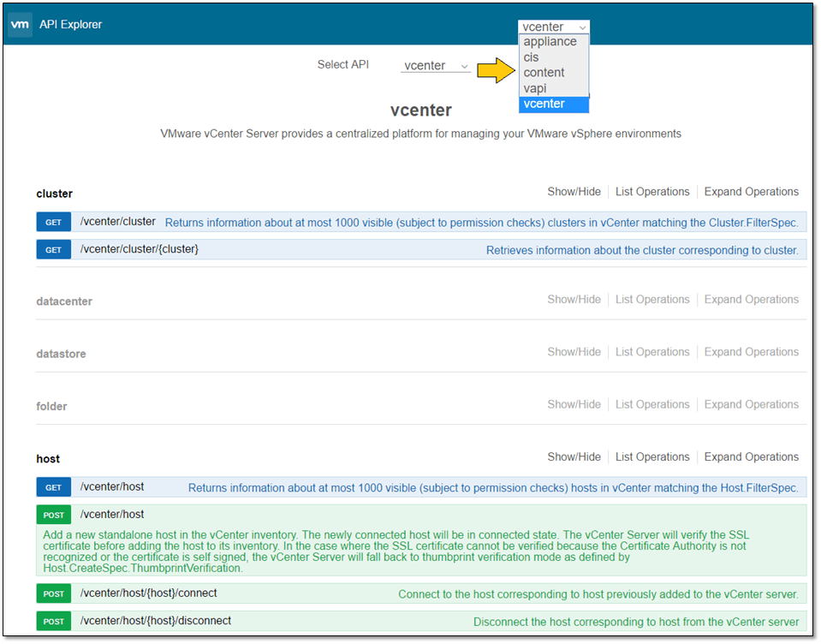821x644 pixels.
Task: Click GET badge for /vcenter/host
Action: click(53, 487)
